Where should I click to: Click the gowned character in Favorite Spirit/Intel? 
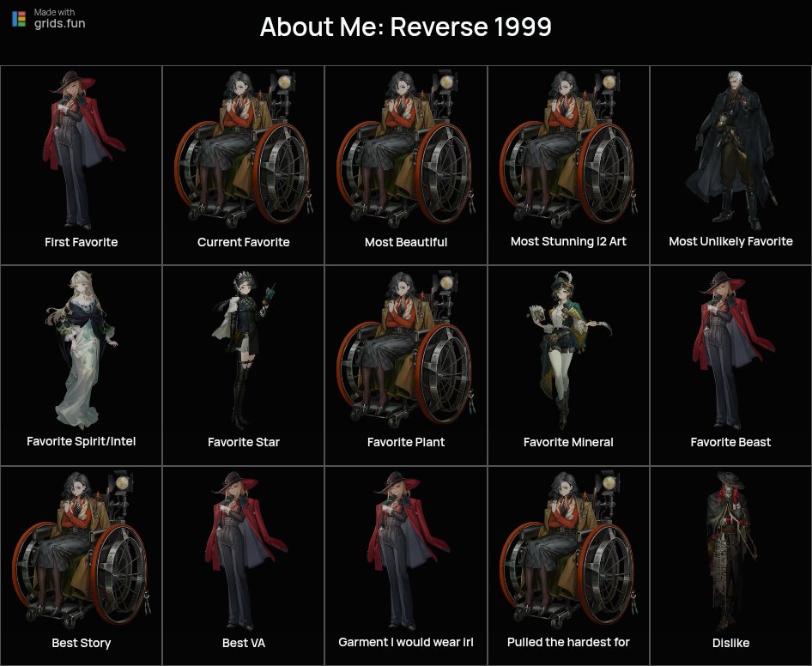tap(82, 350)
